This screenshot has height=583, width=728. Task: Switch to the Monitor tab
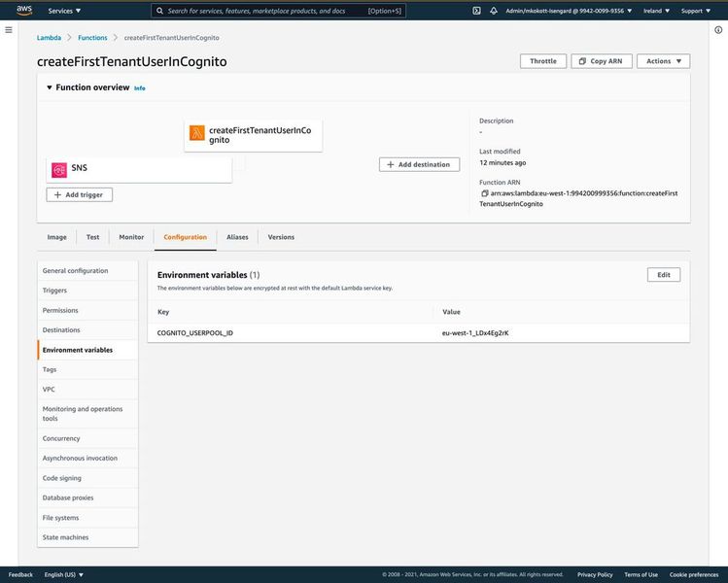[131, 237]
